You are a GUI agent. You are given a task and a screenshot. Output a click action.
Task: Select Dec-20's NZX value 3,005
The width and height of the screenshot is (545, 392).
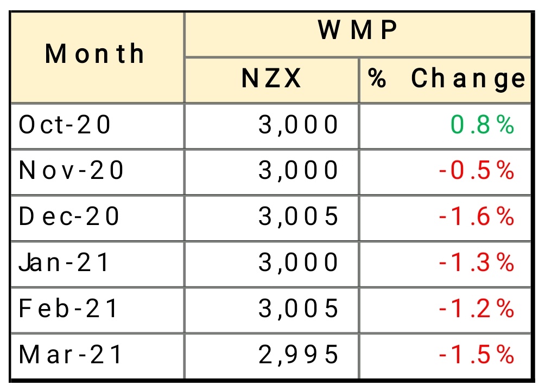299,217
